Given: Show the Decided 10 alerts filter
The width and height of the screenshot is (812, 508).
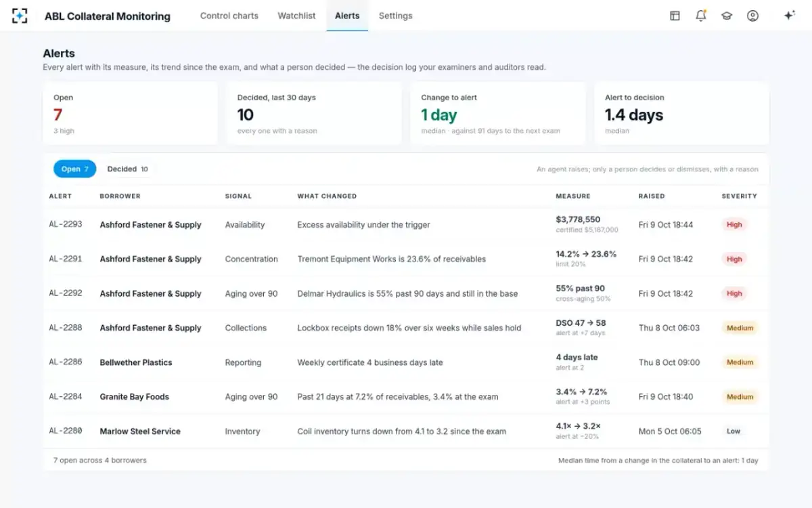Looking at the screenshot, I should pyautogui.click(x=128, y=169).
